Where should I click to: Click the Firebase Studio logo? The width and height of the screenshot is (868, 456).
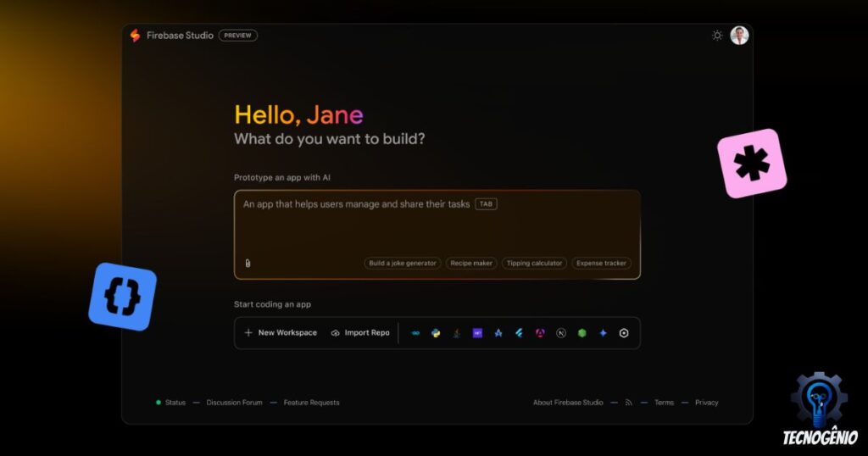click(x=135, y=36)
